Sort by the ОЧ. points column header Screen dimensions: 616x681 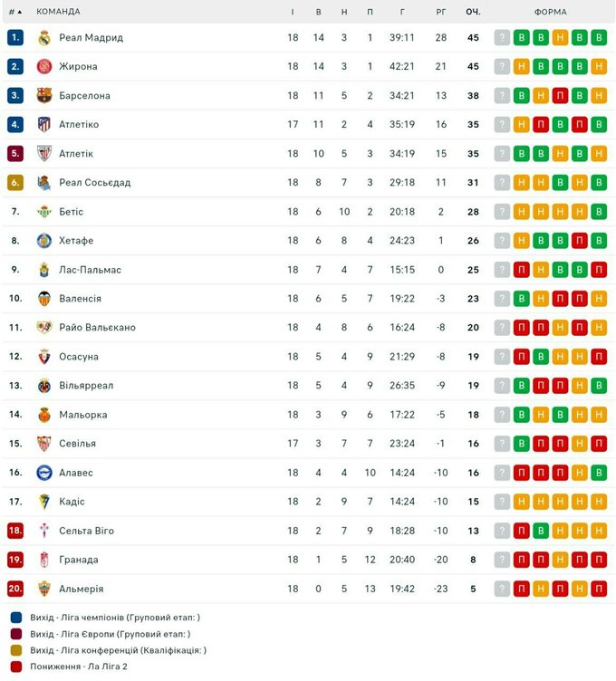473,12
